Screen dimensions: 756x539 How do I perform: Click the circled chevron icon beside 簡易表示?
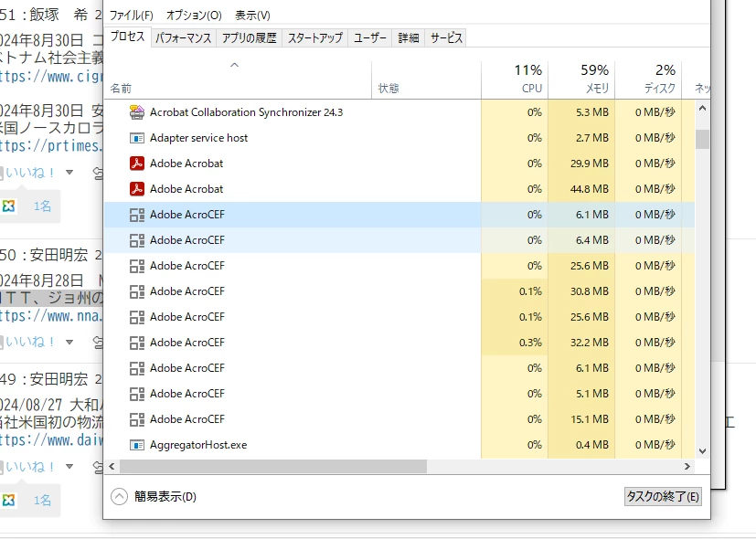119,497
